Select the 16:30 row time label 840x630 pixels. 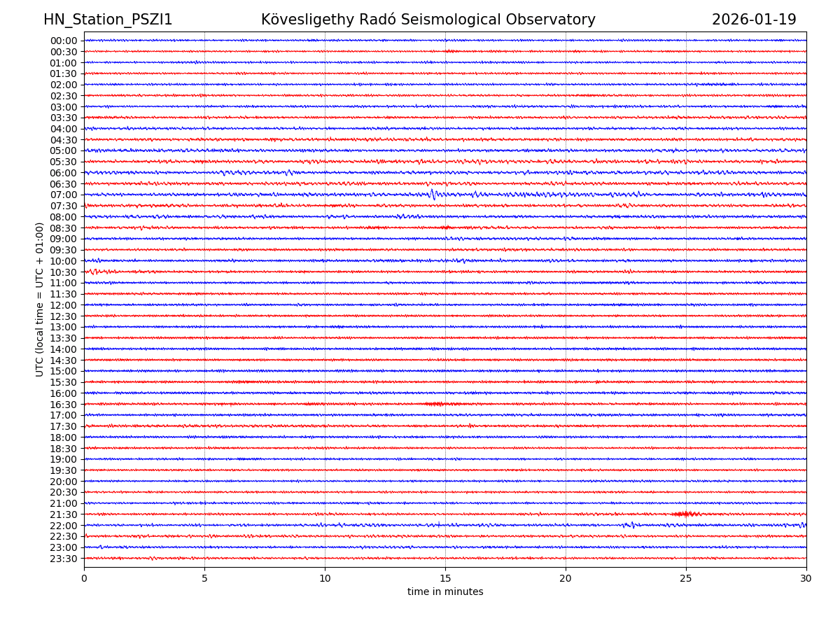[x=63, y=405]
